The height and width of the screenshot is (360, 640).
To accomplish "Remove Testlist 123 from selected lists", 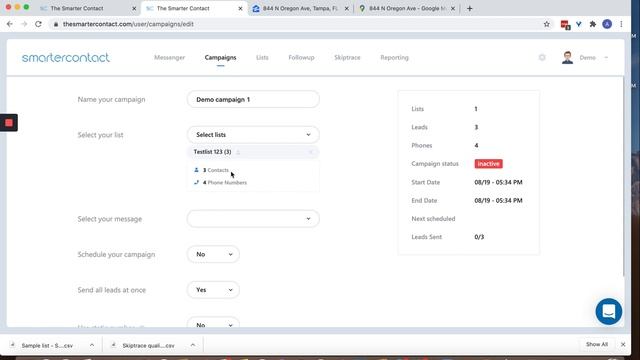I will [311, 152].
